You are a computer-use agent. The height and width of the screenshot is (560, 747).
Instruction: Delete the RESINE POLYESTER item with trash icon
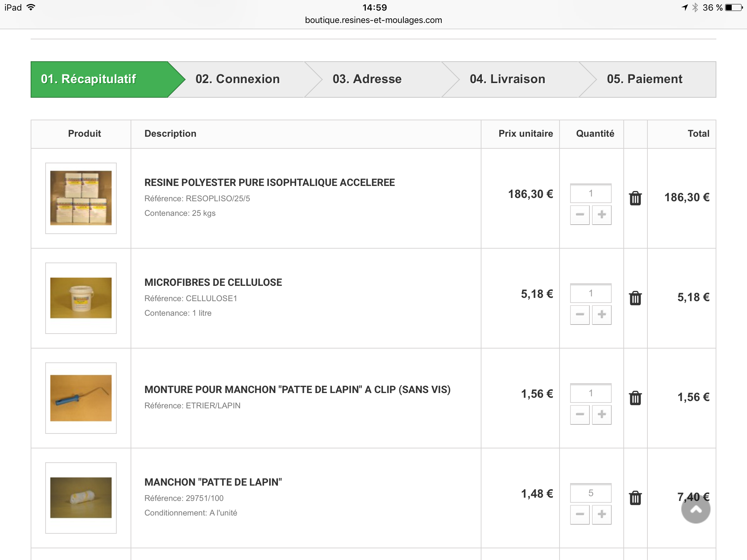(635, 198)
